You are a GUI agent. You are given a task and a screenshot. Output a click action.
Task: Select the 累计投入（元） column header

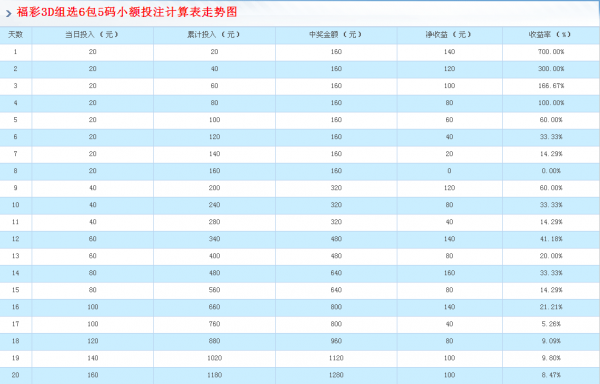[x=214, y=35]
